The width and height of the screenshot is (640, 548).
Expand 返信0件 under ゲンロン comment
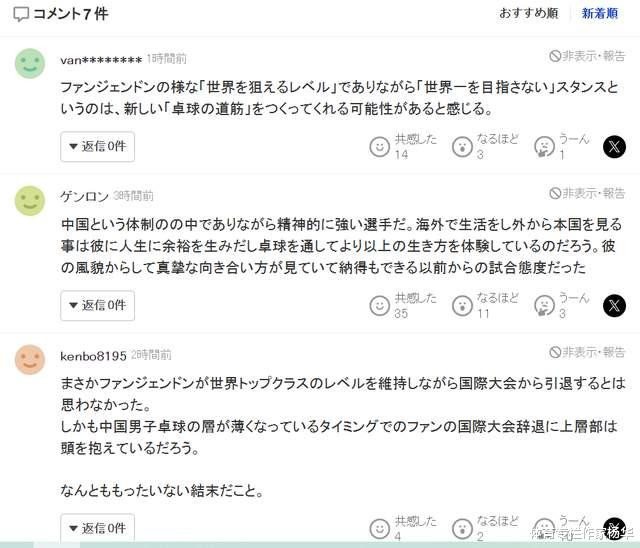[98, 305]
